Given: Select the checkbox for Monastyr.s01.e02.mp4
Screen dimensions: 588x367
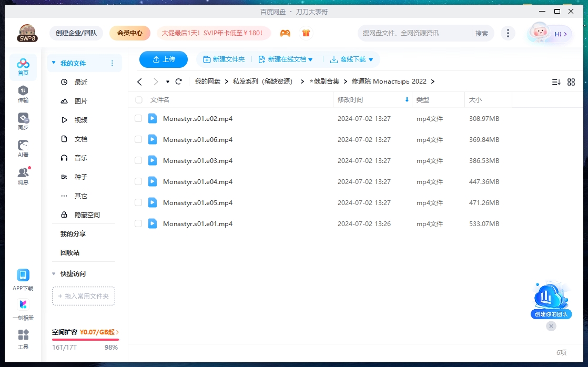Looking at the screenshot, I should [138, 118].
